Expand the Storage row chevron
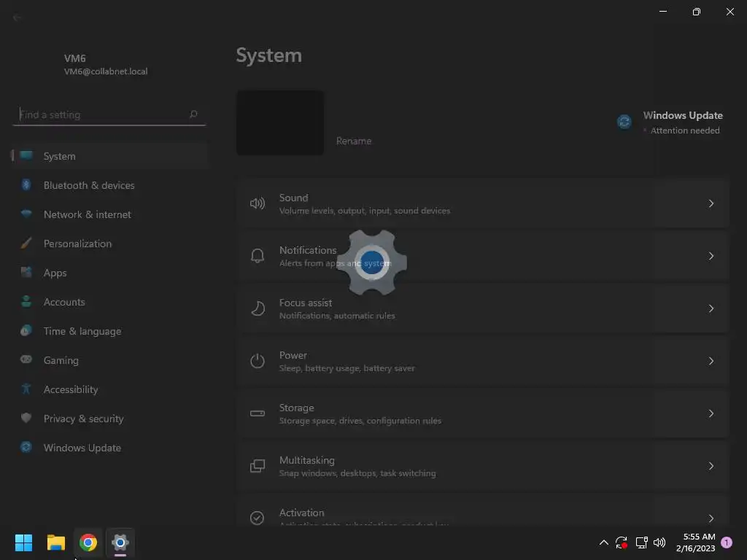This screenshot has height=560, width=747. [711, 413]
